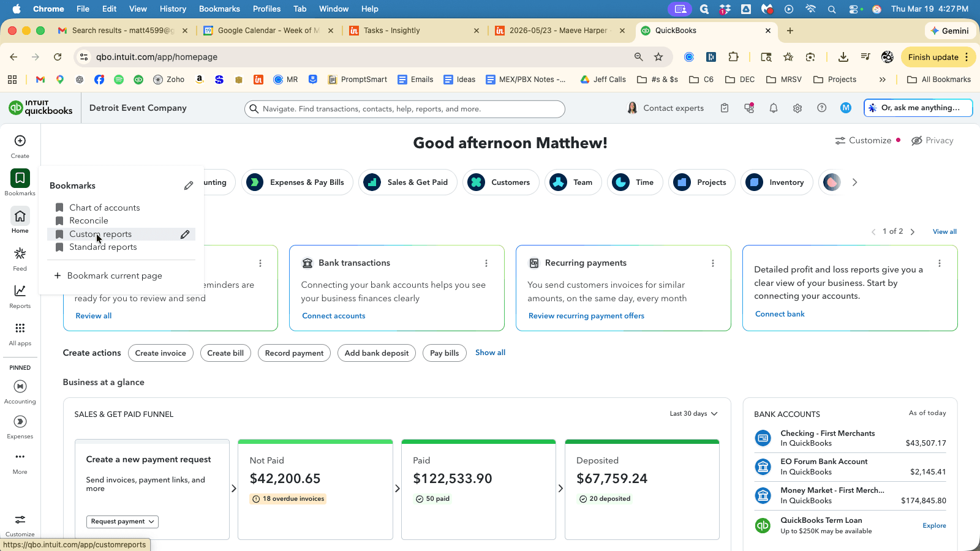This screenshot has width=980, height=551.
Task: Open the QuickBooks settings gear
Action: pos(797,108)
